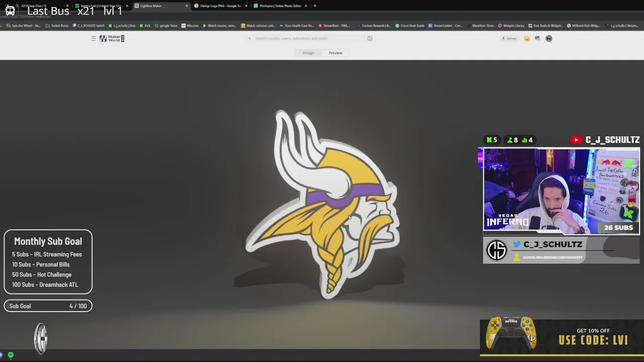Open StreamEast NBA bookmark
Screen dimensions: 644x362
[x=335, y=26]
